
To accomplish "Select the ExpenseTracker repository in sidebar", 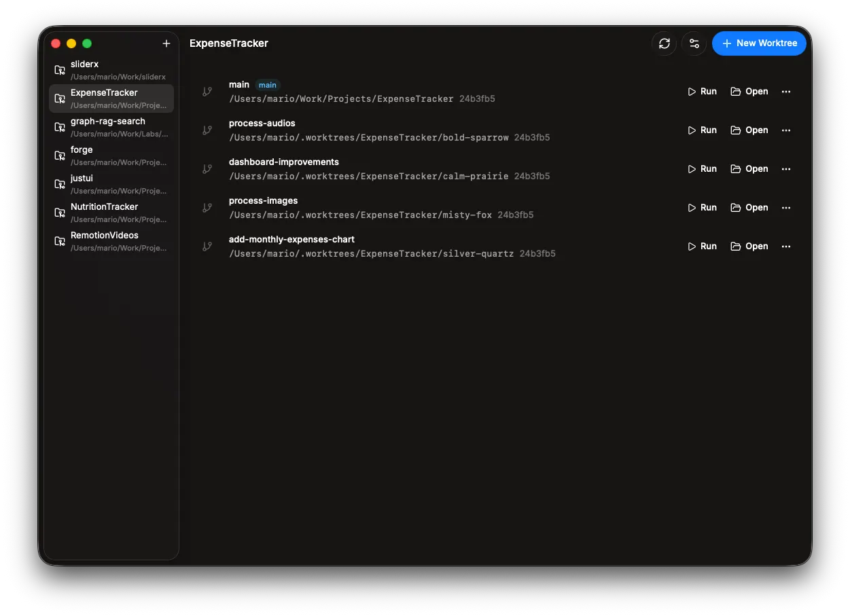I will 111,98.
